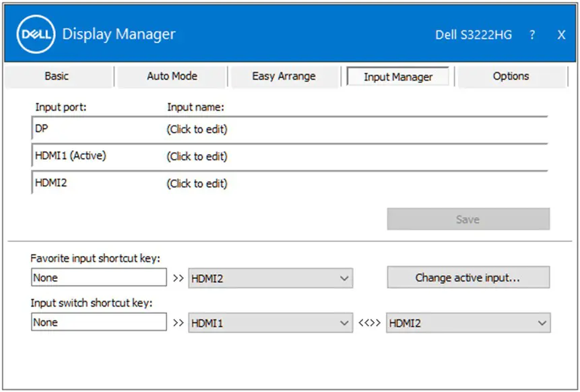
Task: Switch to the Easy Arrange tab
Action: click(x=285, y=76)
